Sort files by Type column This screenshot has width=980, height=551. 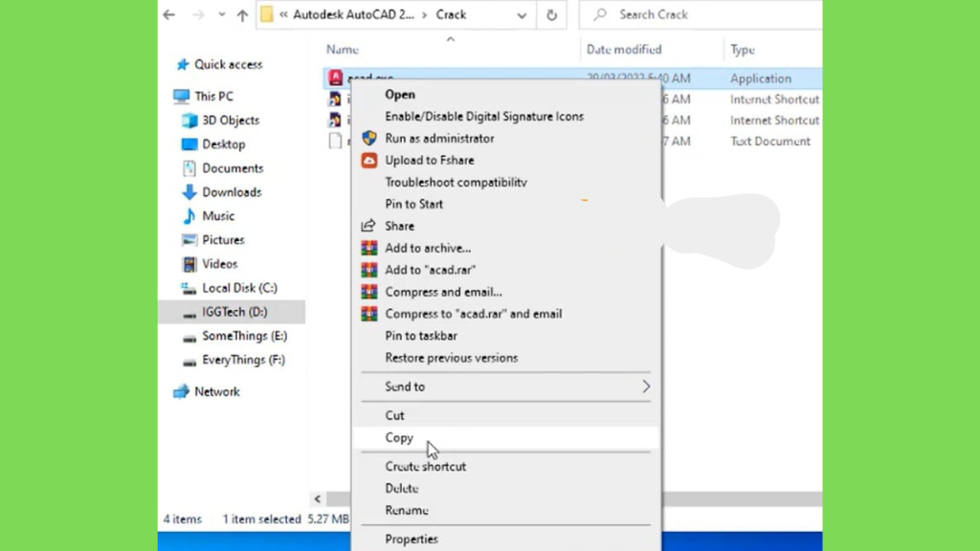(x=743, y=50)
